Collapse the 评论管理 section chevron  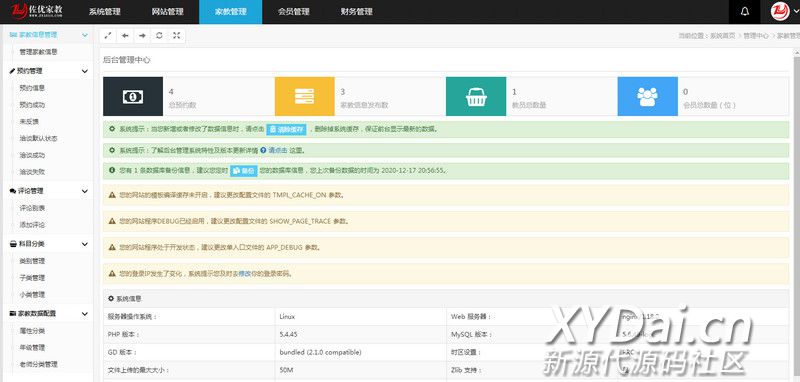pos(85,191)
